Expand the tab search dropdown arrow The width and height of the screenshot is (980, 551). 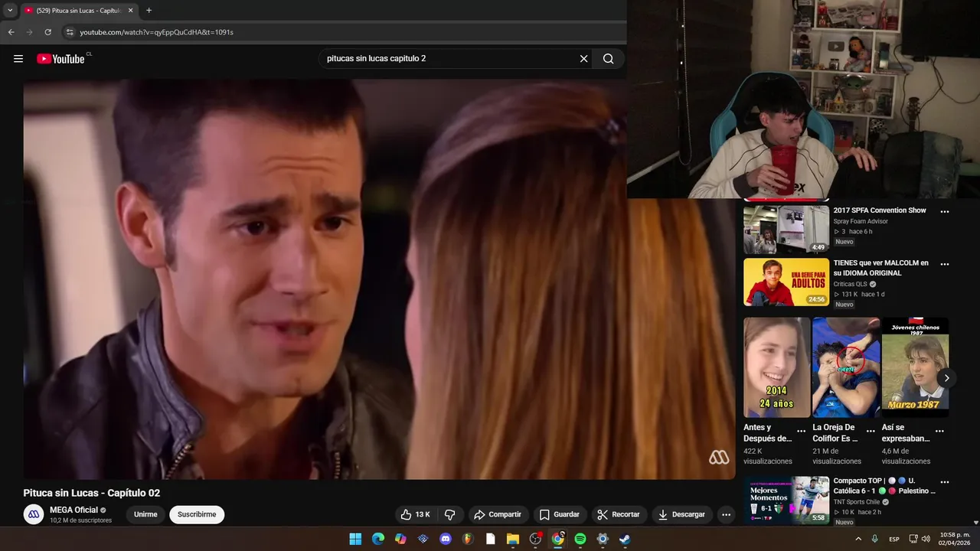10,11
